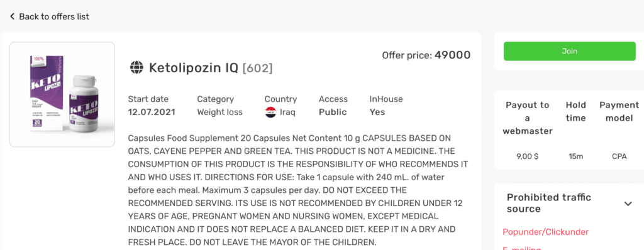Click the Ketolipozin IQ offer title
Screen dimensions: 644x250
(x=194, y=67)
